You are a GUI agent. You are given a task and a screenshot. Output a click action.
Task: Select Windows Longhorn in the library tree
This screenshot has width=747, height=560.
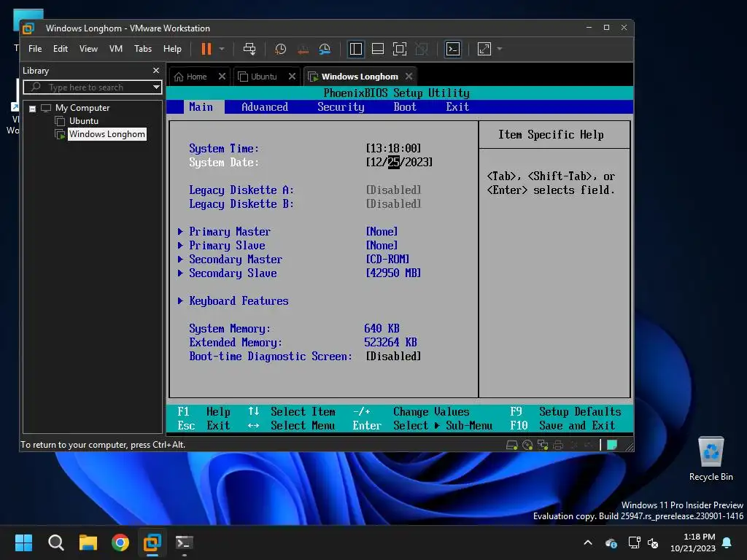click(x=107, y=134)
